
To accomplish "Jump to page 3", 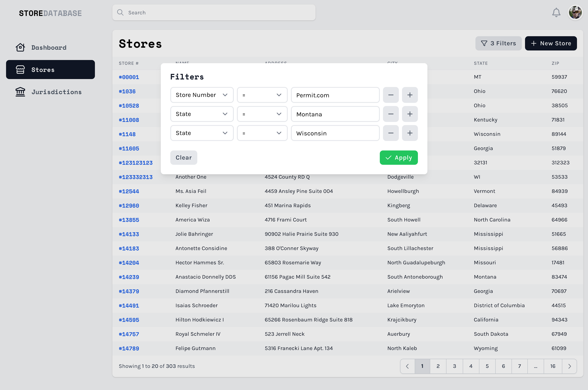I will (454, 366).
